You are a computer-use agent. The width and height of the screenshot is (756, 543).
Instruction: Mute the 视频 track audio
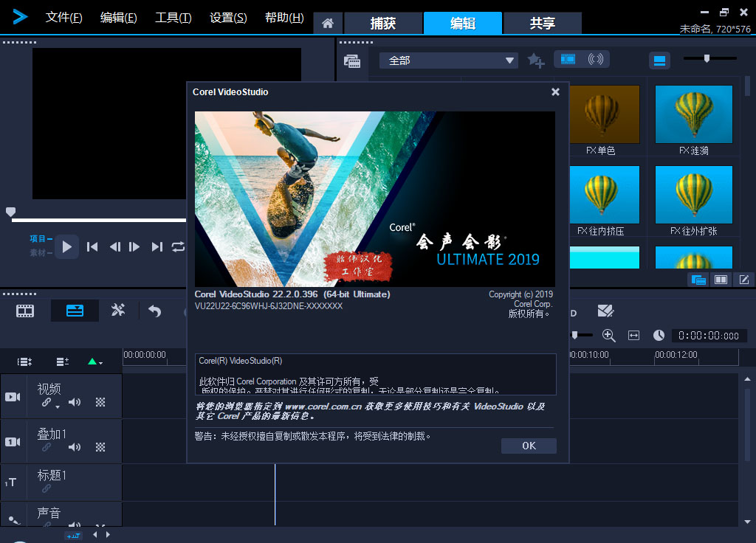click(75, 402)
